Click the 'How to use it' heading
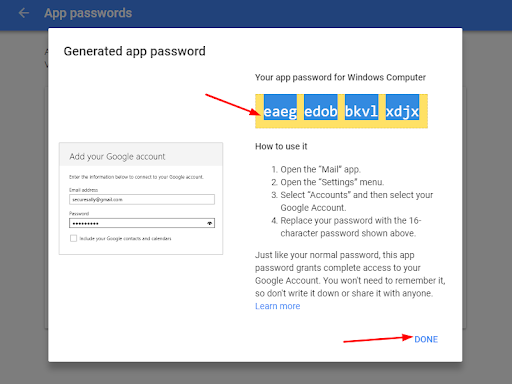512x384 pixels. pos(281,146)
